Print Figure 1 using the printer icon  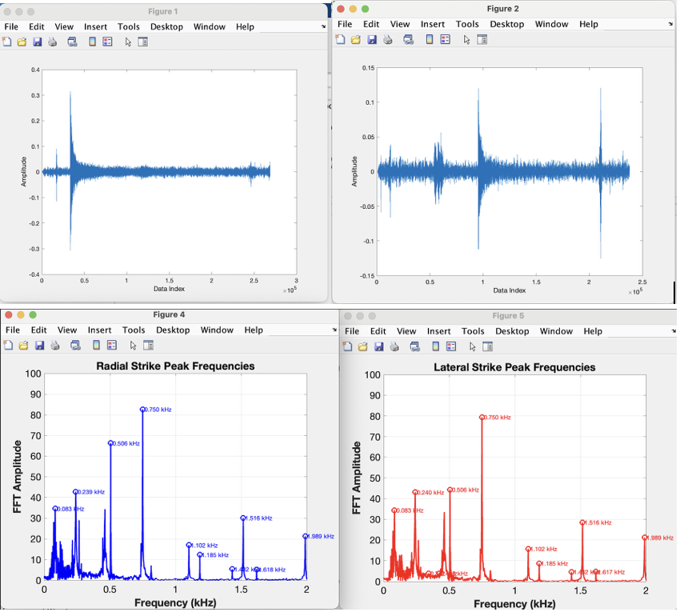point(53,42)
